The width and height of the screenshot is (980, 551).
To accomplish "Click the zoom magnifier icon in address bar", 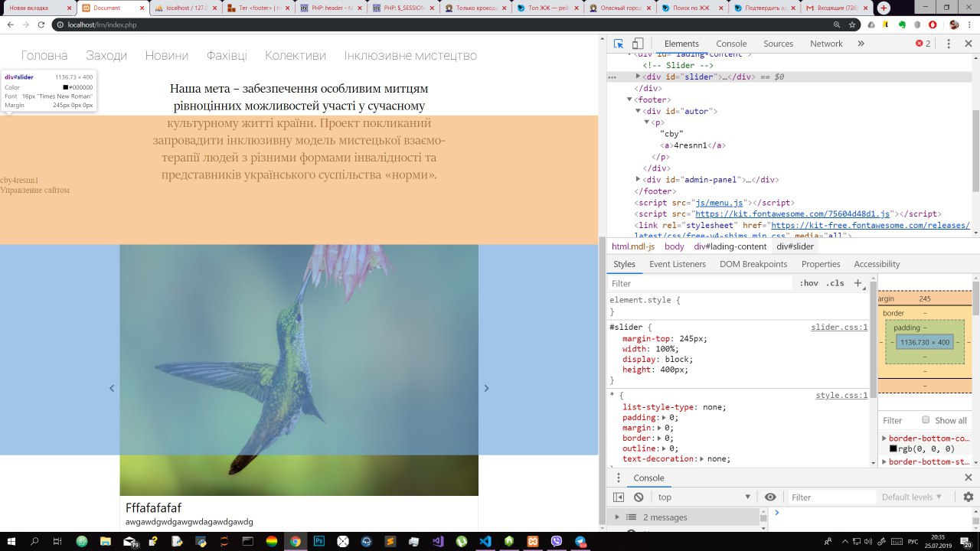I will pos(838,24).
